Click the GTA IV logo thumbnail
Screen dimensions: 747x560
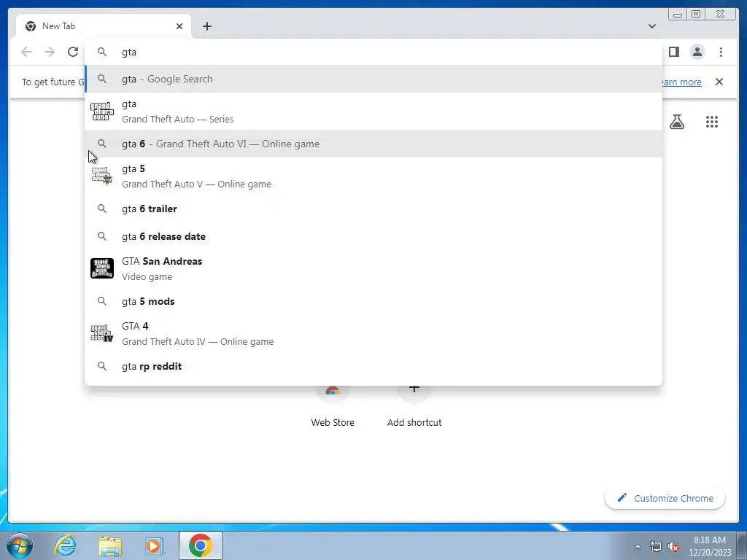pos(102,332)
